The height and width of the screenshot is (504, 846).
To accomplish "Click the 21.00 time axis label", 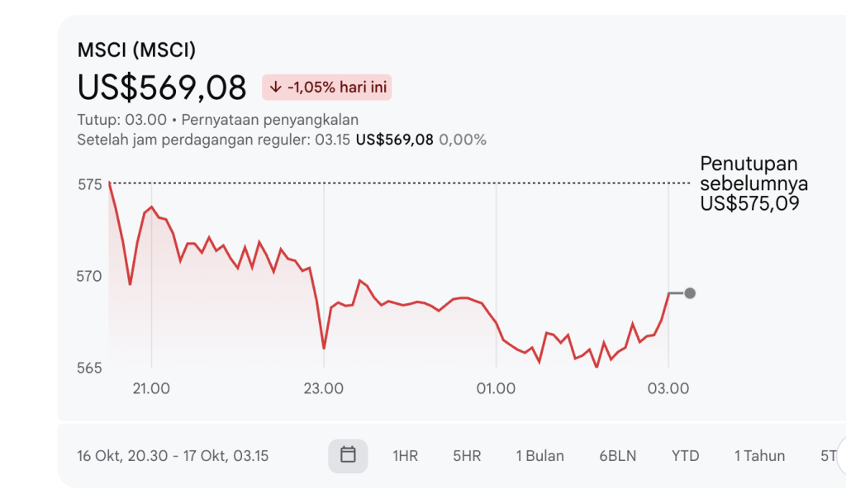I will tap(152, 388).
